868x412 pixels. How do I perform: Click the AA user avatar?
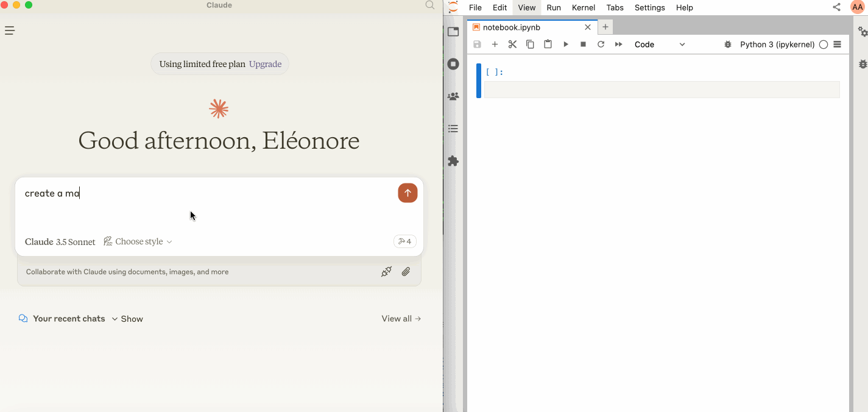857,7
